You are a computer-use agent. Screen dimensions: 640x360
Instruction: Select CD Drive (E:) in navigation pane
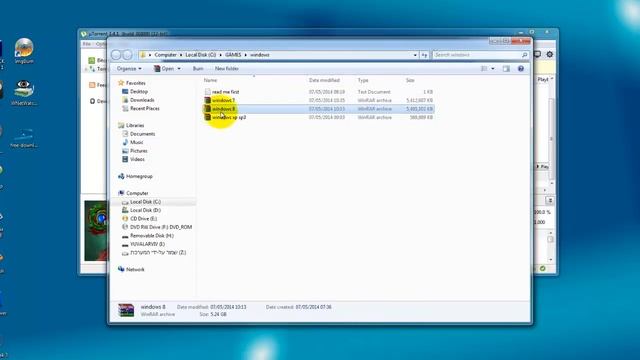tap(143, 219)
